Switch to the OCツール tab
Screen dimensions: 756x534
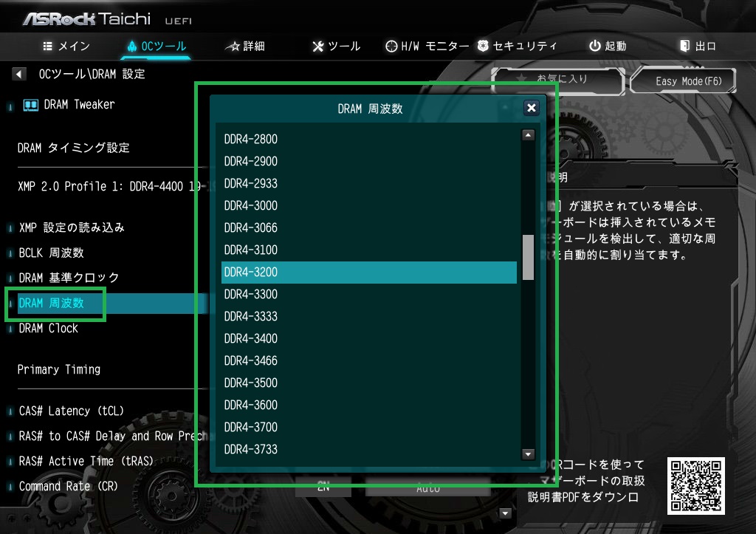[157, 47]
